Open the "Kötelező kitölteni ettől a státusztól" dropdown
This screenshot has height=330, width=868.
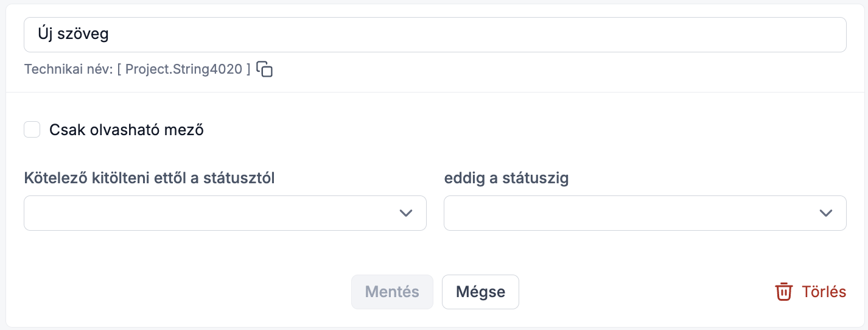pos(225,213)
